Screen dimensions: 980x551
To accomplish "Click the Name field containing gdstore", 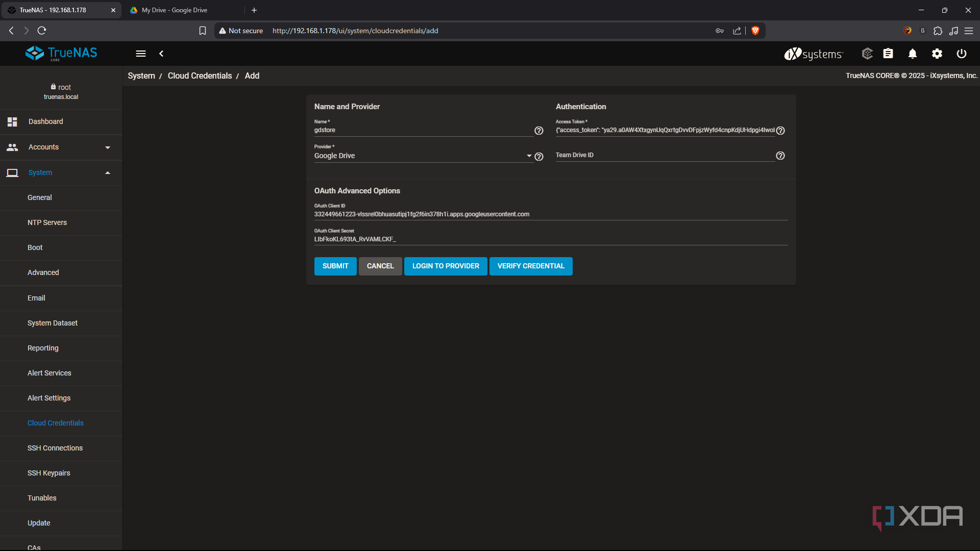I will [x=423, y=130].
